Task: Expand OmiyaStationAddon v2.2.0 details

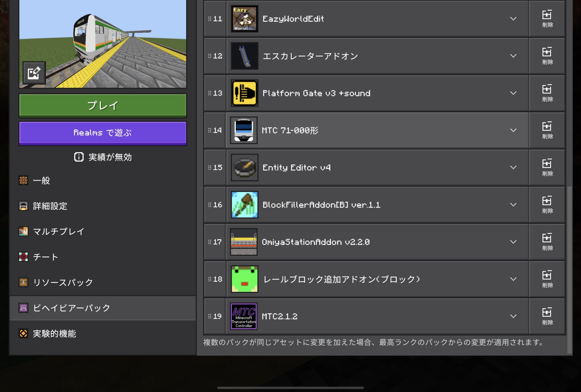Action: [x=513, y=242]
